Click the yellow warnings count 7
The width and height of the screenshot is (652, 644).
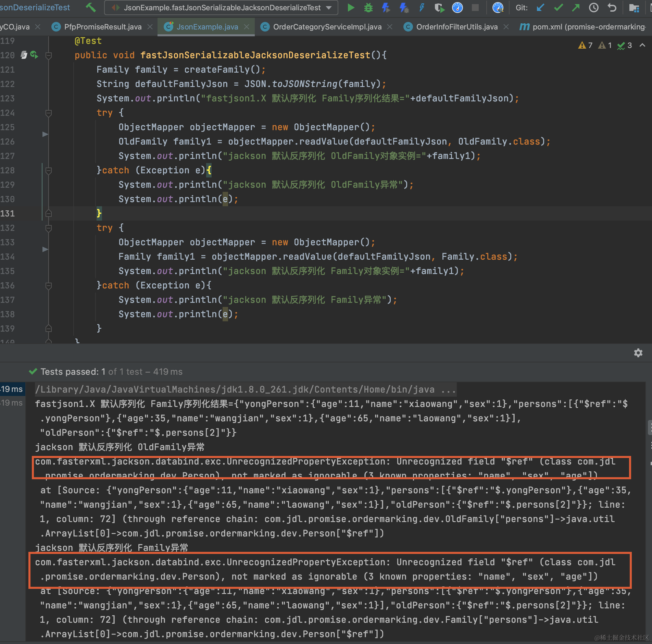585,45
